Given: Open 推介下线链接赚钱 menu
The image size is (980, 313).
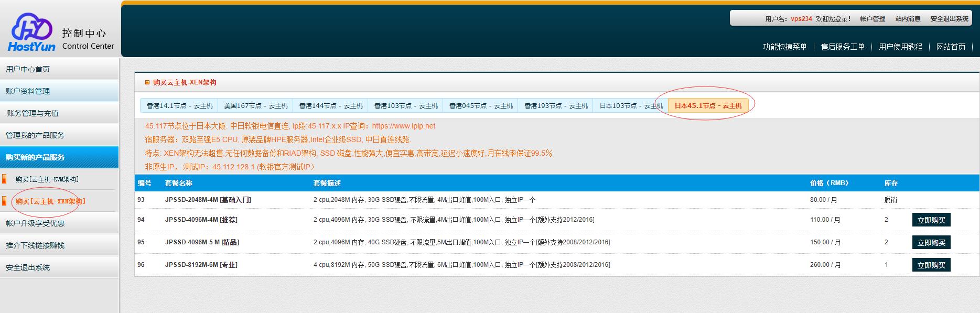Looking at the screenshot, I should point(59,245).
